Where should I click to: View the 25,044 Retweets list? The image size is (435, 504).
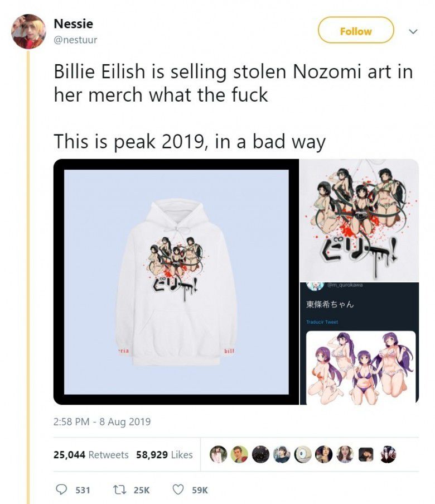91,454
